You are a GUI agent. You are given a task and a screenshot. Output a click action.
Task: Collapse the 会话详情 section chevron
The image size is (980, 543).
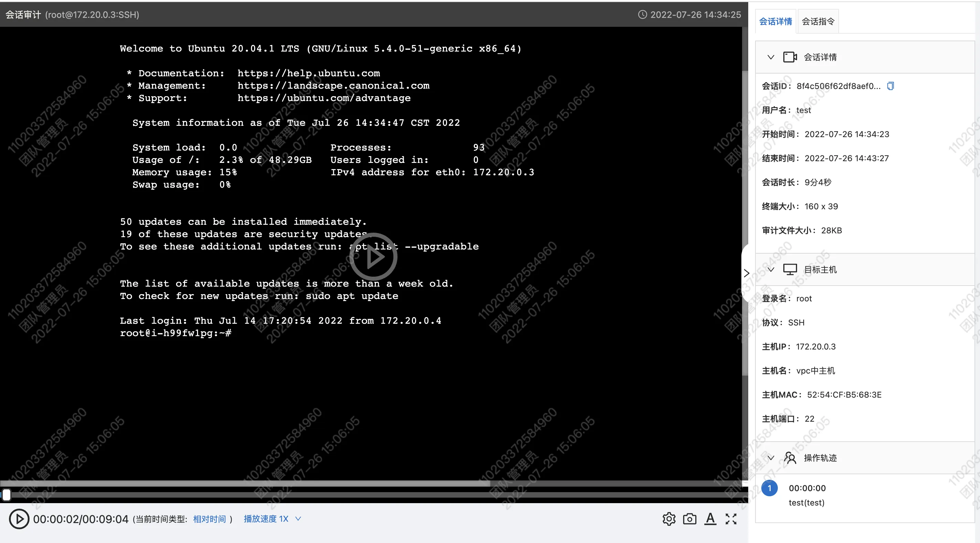coord(771,57)
